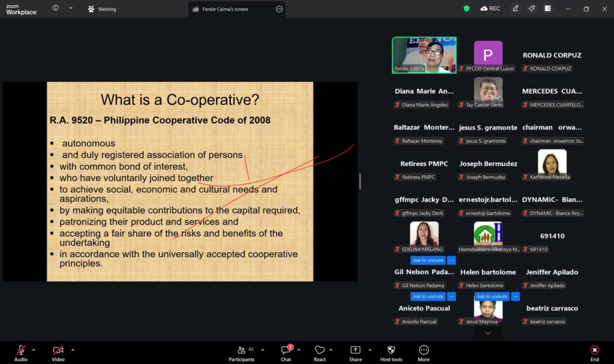Screen dimensions: 614x364
Task: Click Ask to unmute above Gil Nelson Padama
Action: click(x=428, y=260)
